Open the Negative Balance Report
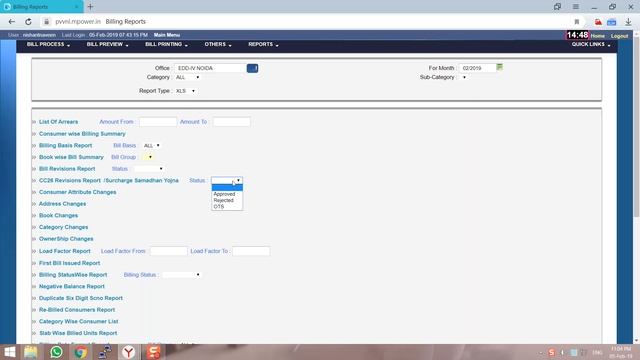The height and width of the screenshot is (360, 640). 72,287
